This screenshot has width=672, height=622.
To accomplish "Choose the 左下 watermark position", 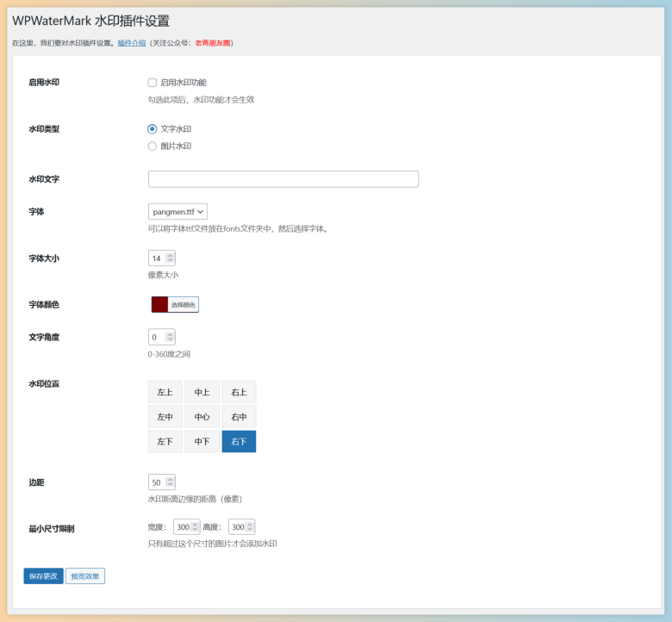I will click(165, 442).
